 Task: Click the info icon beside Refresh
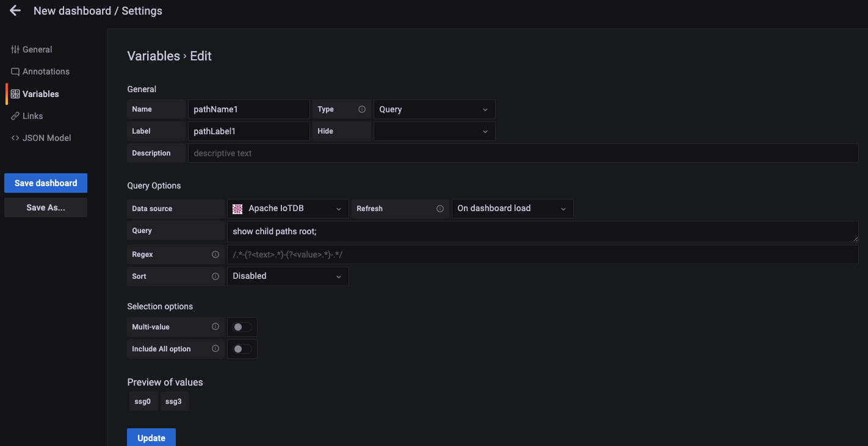[440, 209]
